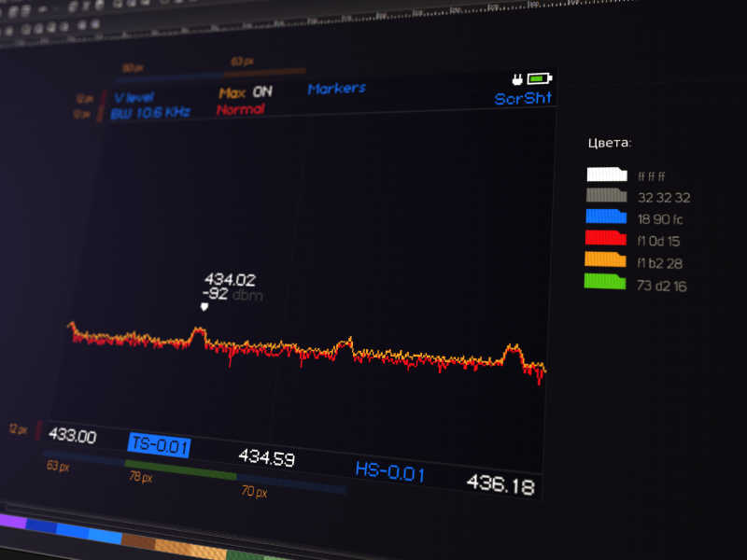Pick the gray 32 32 32 swatch
747x560 pixels.
tap(607, 196)
